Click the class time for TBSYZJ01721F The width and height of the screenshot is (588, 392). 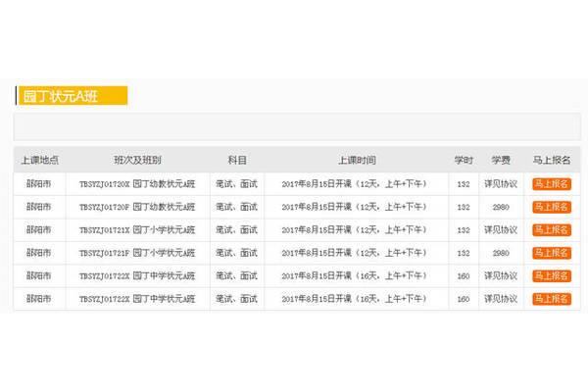pyautogui.click(x=355, y=253)
